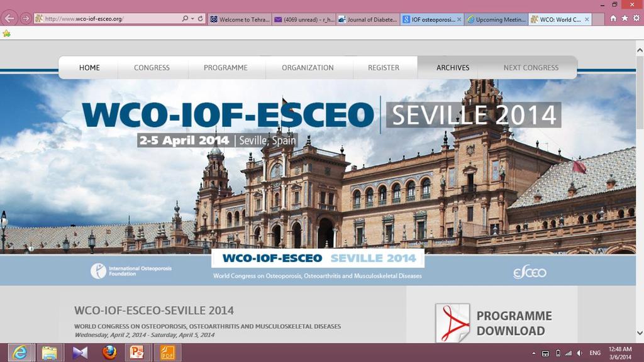Viewport: 644px width, 362px height.
Task: Open a new tab with the blank tab button
Action: 599,19
